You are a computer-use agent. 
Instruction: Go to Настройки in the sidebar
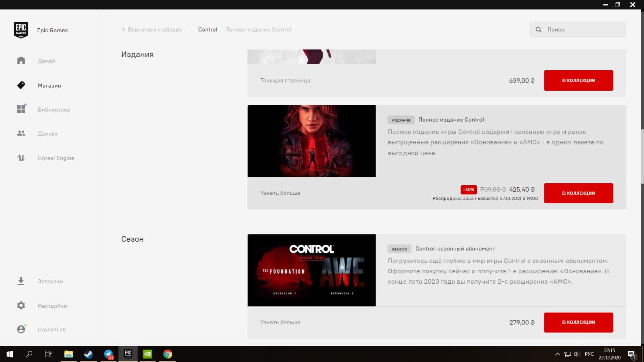[52, 306]
